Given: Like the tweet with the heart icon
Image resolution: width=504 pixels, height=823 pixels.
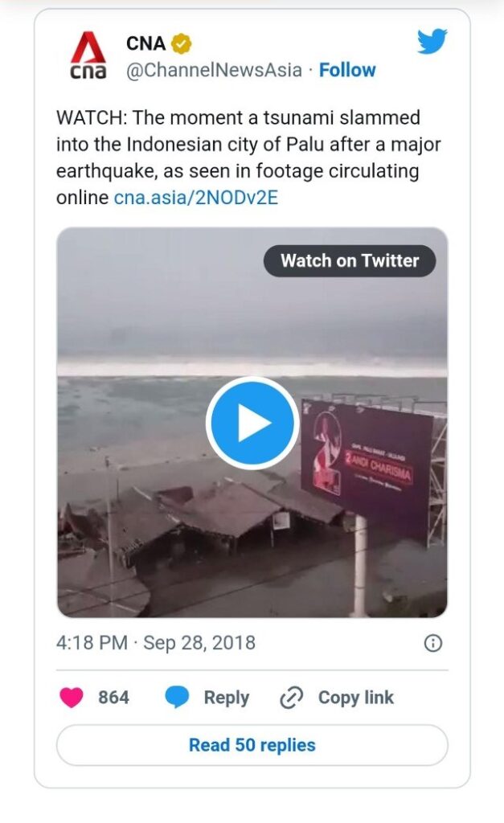Looking at the screenshot, I should (x=72, y=698).
